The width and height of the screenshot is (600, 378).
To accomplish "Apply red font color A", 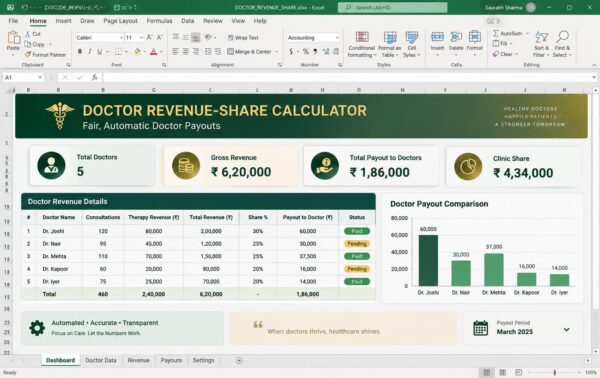I will click(153, 51).
